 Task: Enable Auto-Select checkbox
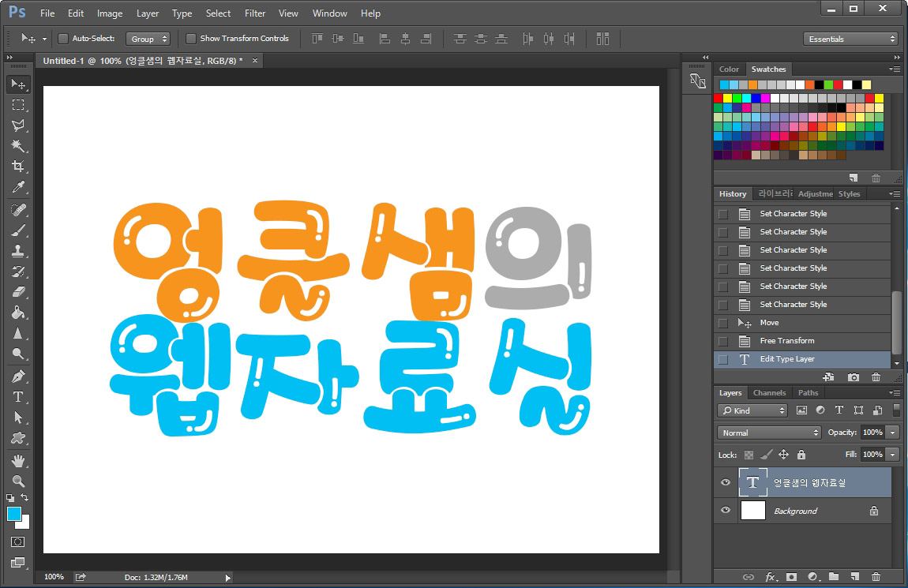click(x=63, y=39)
